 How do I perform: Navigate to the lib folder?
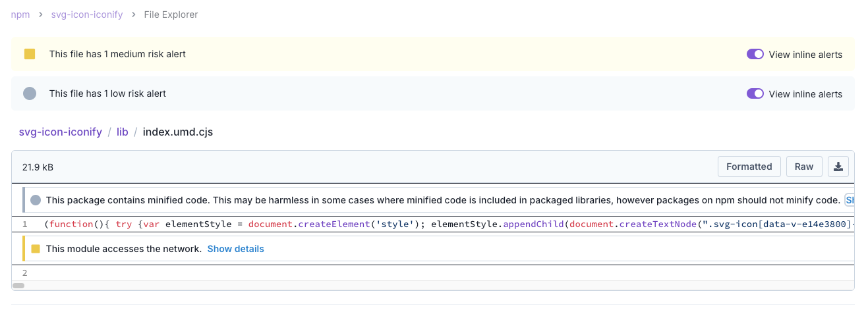coord(123,132)
